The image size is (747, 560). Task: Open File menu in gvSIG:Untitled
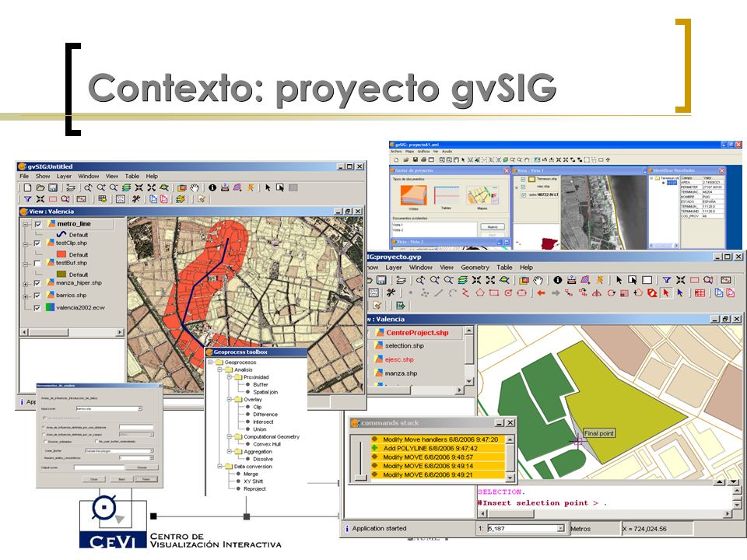[x=24, y=177]
